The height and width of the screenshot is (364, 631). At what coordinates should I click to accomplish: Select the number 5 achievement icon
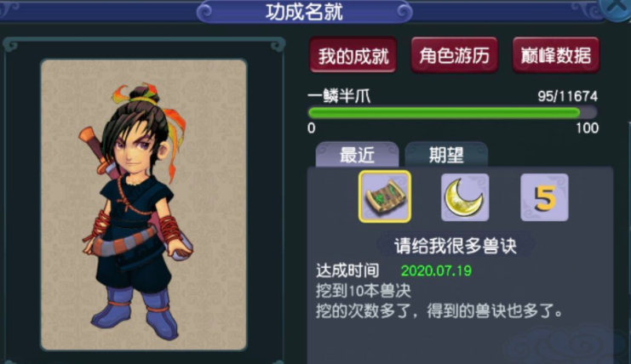pyautogui.click(x=544, y=197)
